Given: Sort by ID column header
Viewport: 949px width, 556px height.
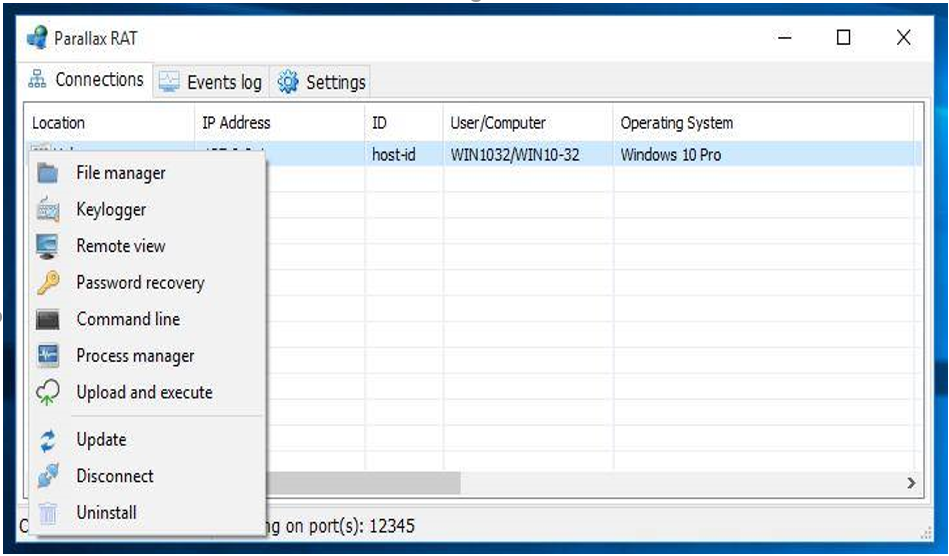Looking at the screenshot, I should click(404, 123).
